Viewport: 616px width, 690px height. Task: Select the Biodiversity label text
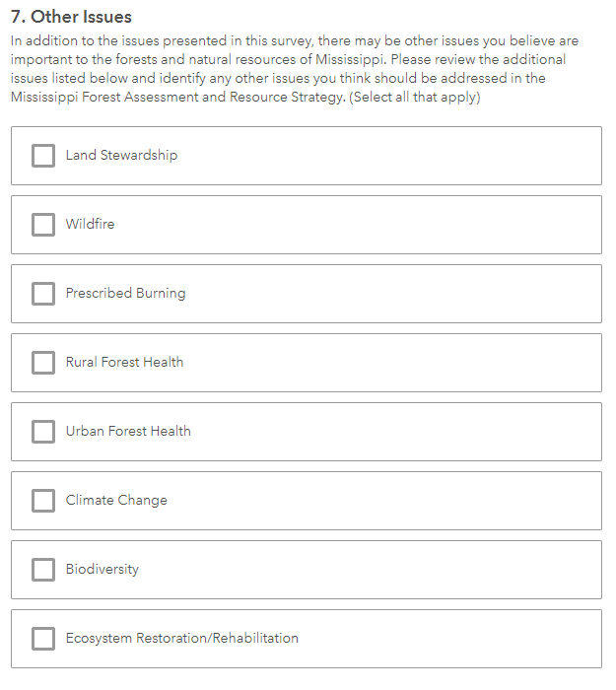point(103,569)
